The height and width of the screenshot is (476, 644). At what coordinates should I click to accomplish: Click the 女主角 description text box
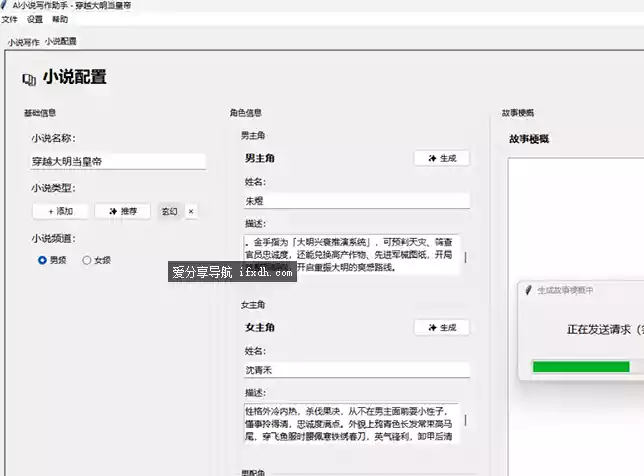(352, 423)
